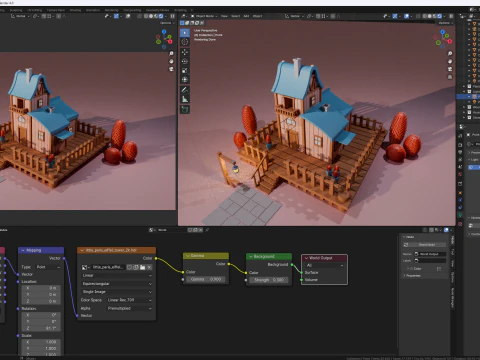Add a workspace with the plus tab
Viewport: 480px width, 360px height.
pos(192,10)
